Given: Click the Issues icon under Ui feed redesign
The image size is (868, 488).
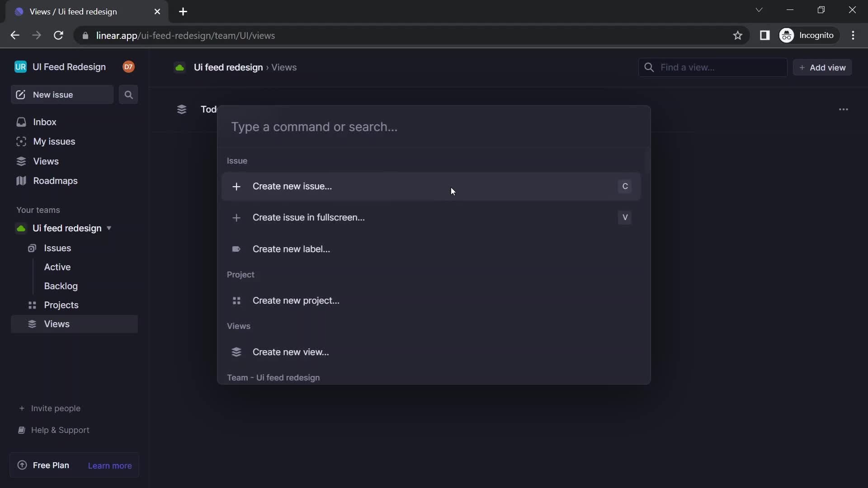Looking at the screenshot, I should point(32,248).
